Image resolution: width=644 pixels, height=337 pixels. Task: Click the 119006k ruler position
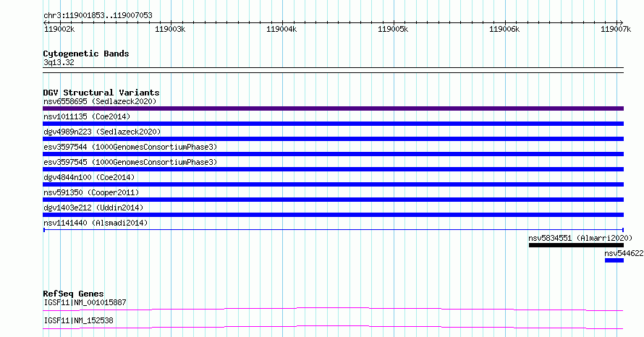tap(504, 29)
